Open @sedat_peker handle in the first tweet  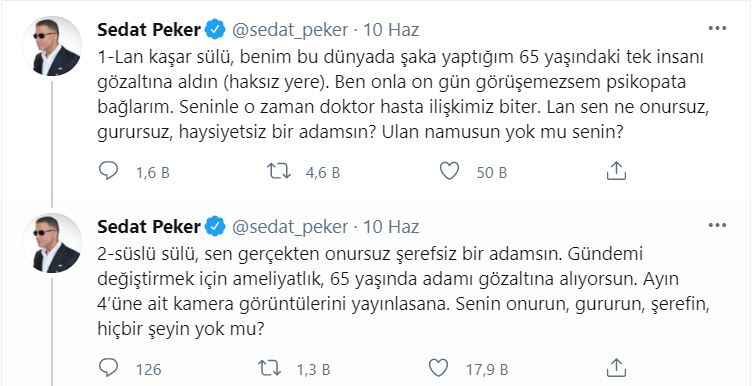coord(290,30)
